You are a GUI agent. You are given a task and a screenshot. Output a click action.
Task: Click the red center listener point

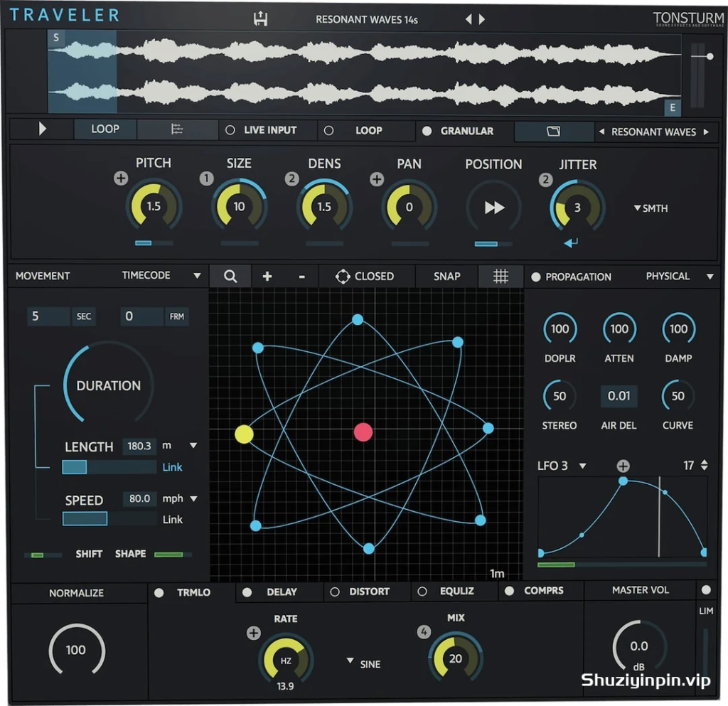point(363,432)
